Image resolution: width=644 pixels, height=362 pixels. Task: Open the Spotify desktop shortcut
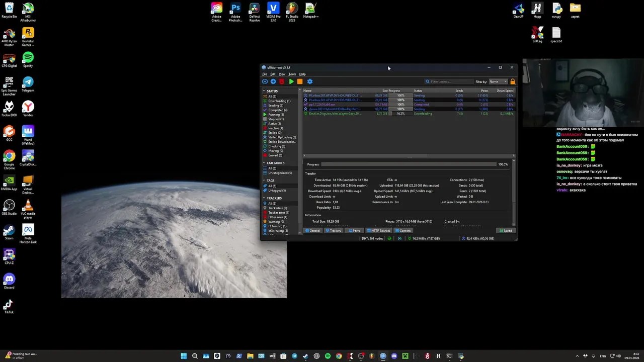pos(28,60)
